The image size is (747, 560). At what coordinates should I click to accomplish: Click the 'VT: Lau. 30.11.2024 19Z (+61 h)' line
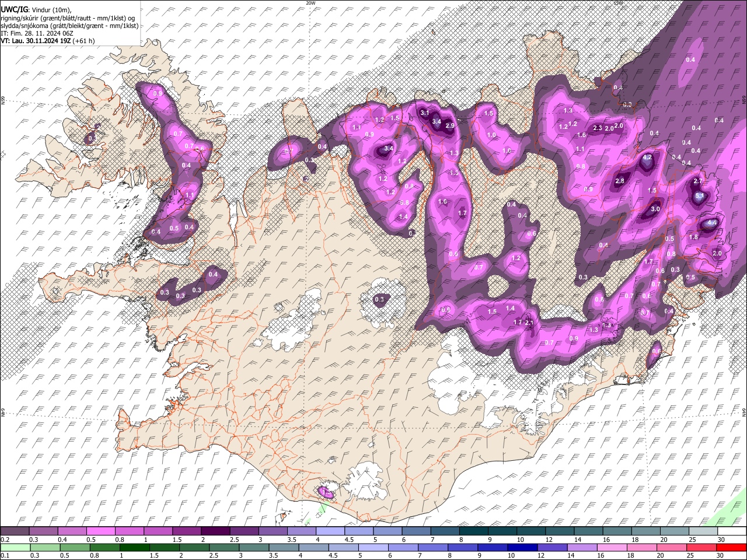pos(48,41)
